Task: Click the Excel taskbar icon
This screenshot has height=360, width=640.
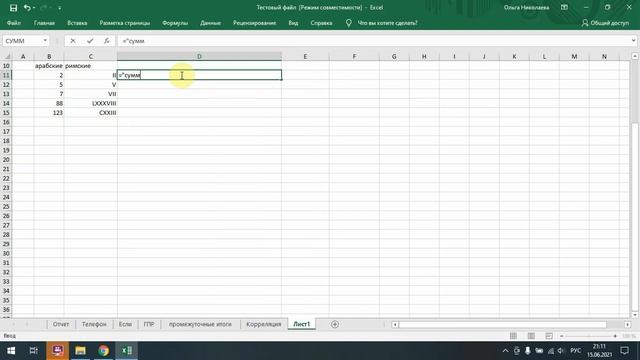Action: click(x=127, y=351)
